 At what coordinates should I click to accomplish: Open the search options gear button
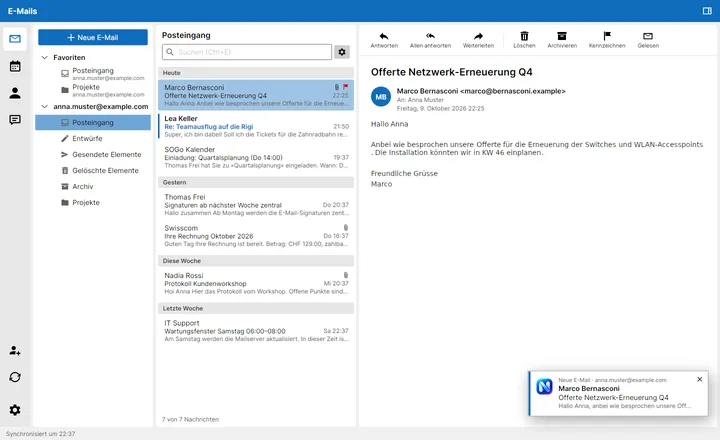(x=342, y=52)
